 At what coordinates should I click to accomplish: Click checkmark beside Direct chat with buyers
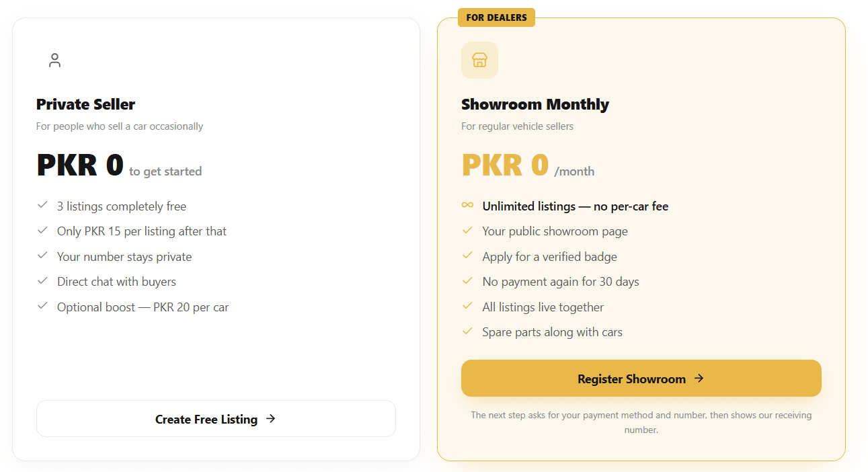pos(42,280)
